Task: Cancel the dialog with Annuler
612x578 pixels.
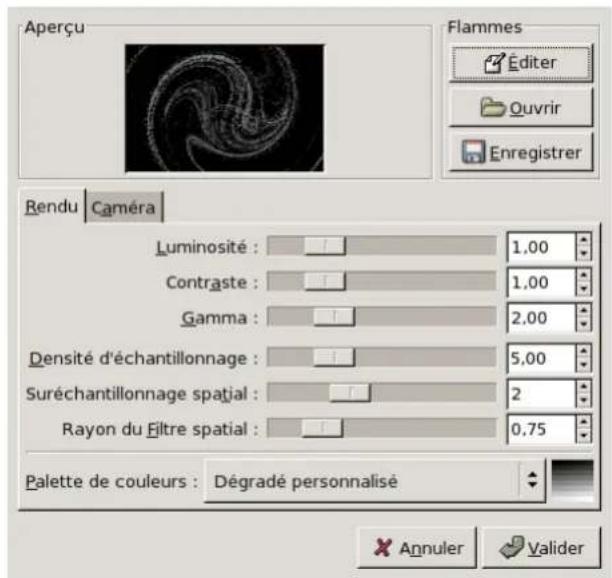Action: tap(418, 548)
